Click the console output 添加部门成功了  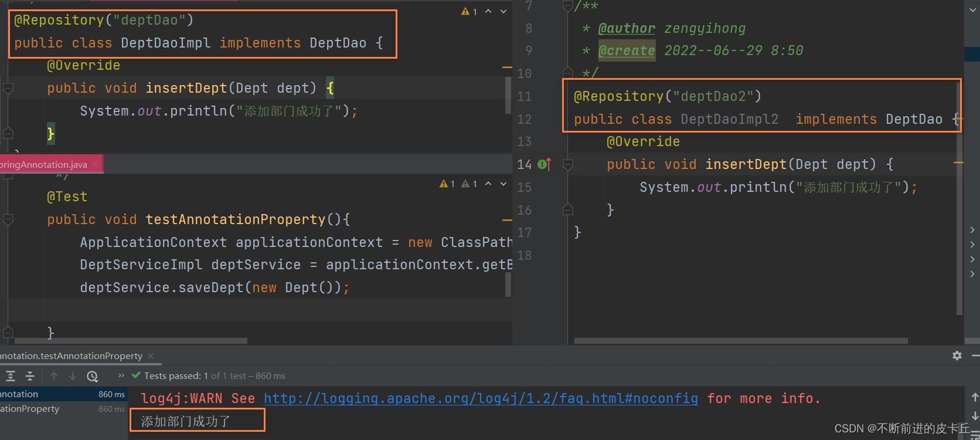[x=186, y=421]
